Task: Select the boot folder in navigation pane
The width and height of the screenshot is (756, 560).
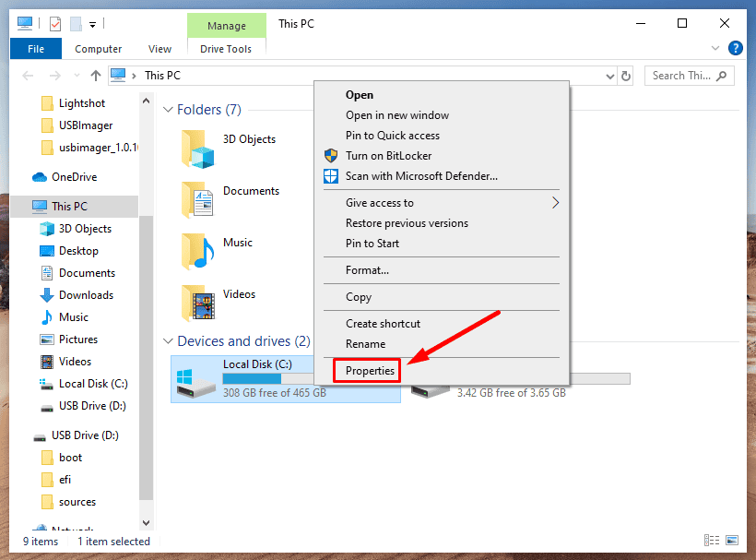Action: pos(62,458)
